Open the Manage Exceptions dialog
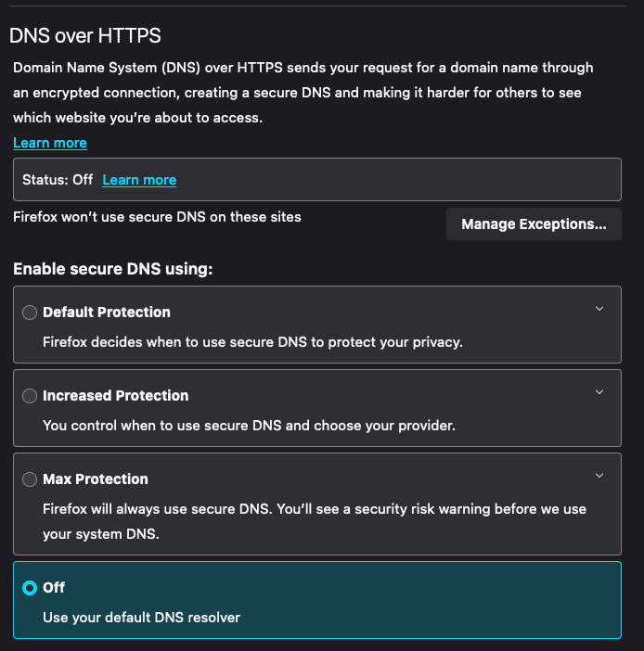This screenshot has width=644, height=651. coord(534,224)
